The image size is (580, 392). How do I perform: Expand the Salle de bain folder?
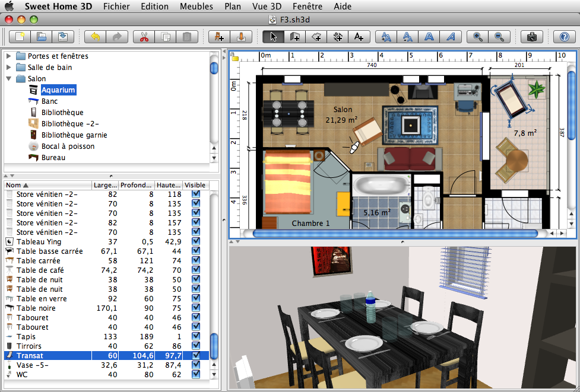pyautogui.click(x=9, y=68)
